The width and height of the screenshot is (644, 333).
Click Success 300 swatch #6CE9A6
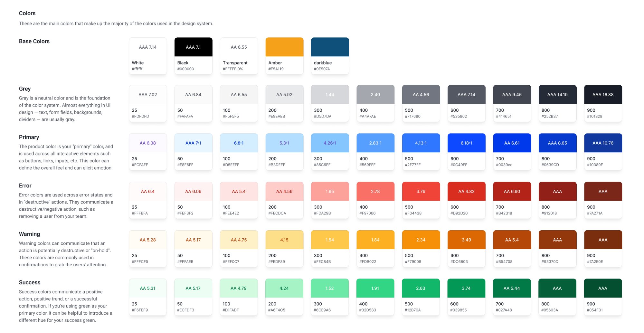[329, 288]
